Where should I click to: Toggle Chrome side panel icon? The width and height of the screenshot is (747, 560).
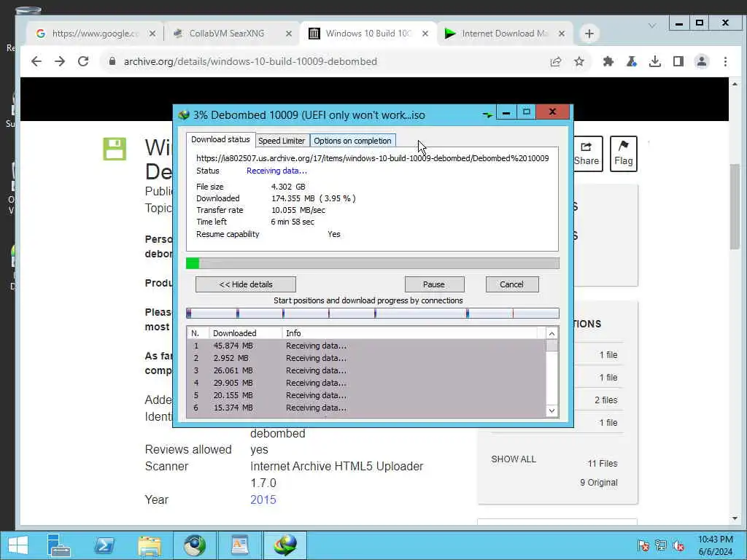[678, 61]
